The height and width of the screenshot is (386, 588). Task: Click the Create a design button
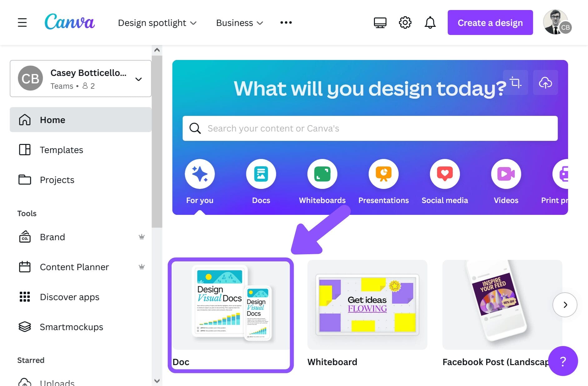tap(490, 22)
